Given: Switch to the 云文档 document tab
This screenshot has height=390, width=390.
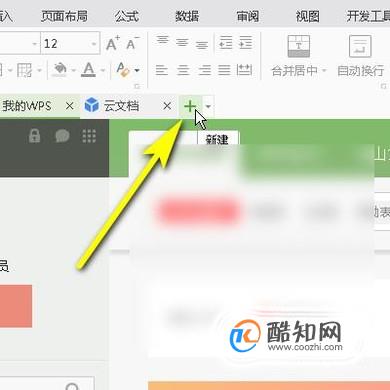Looking at the screenshot, I should click(121, 106).
